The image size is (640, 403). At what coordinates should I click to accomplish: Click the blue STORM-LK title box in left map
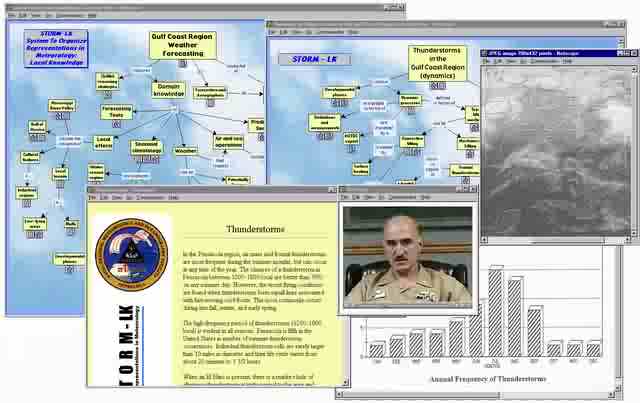point(56,48)
